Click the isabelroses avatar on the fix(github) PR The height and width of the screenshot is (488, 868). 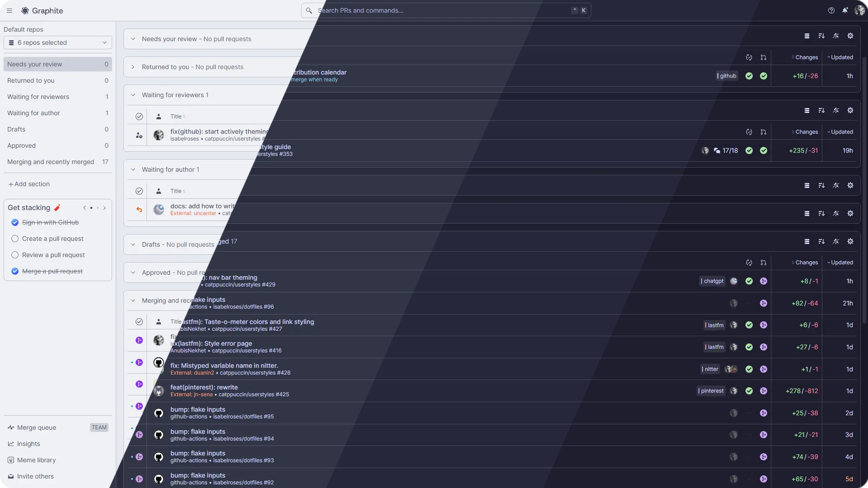click(159, 135)
